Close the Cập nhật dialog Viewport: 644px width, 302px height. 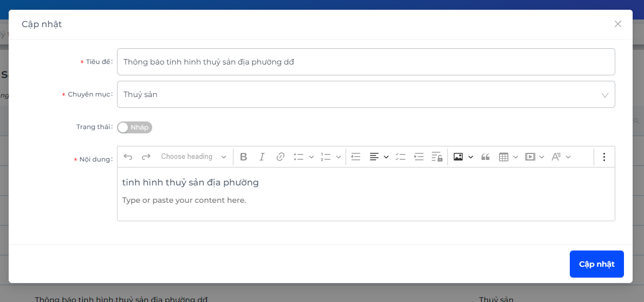click(617, 24)
